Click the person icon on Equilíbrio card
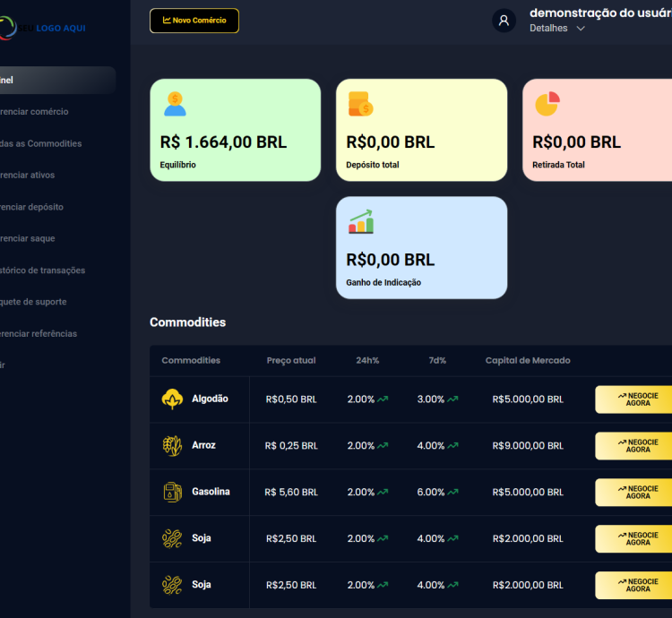Image resolution: width=672 pixels, height=618 pixels. click(x=175, y=104)
